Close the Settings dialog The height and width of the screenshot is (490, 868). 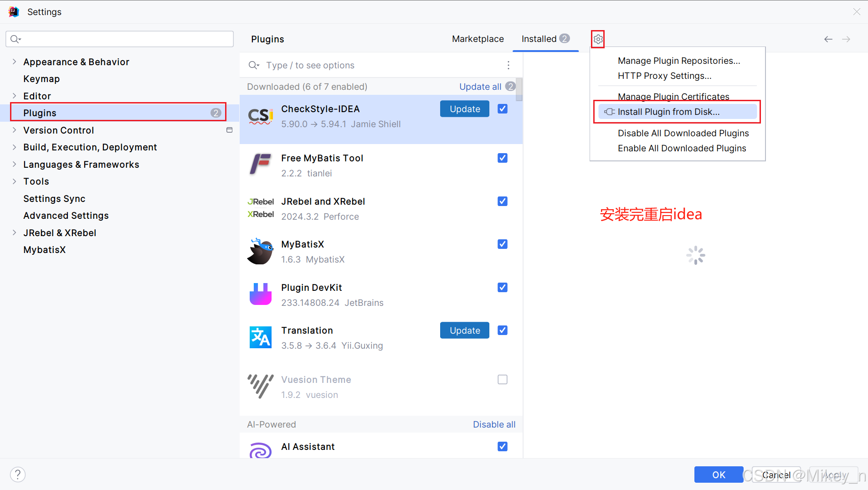pos(857,12)
